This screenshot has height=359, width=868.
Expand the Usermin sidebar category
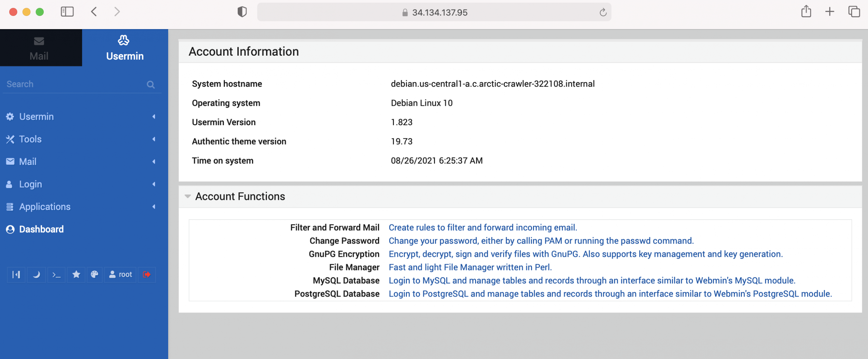[81, 117]
